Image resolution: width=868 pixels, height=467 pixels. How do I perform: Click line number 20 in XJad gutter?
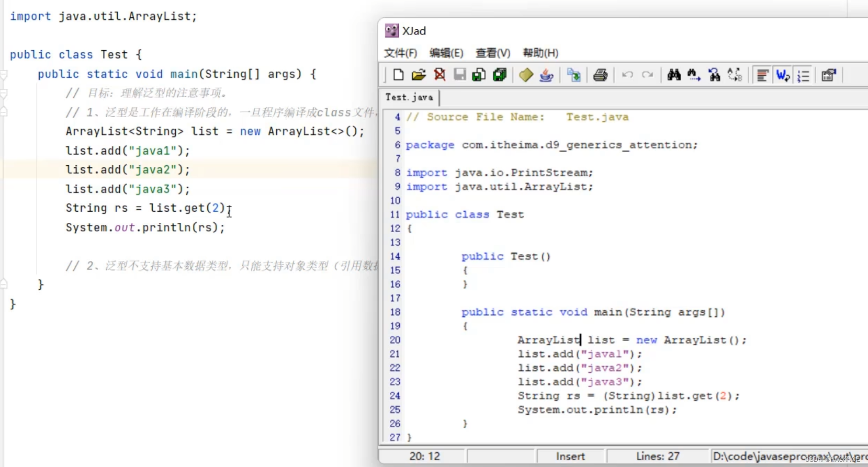coord(395,340)
